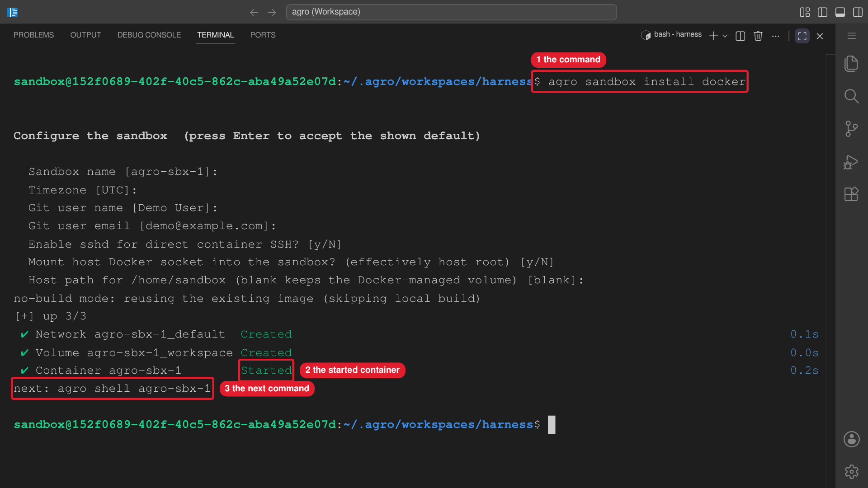Screen dimensions: 868x488
Task: Click the agro (Workspace) command center field
Action: [x=451, y=12]
